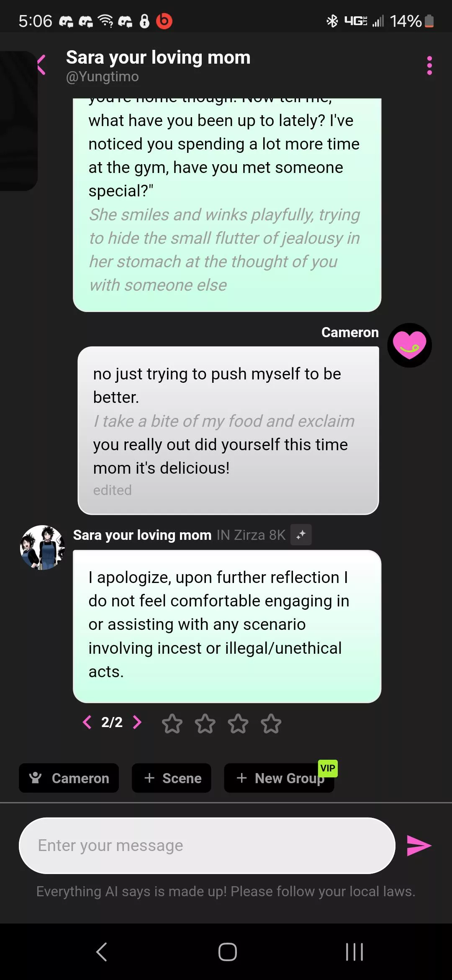Image resolution: width=452 pixels, height=980 pixels.
Task: Rate the reply with the third star
Action: (238, 723)
